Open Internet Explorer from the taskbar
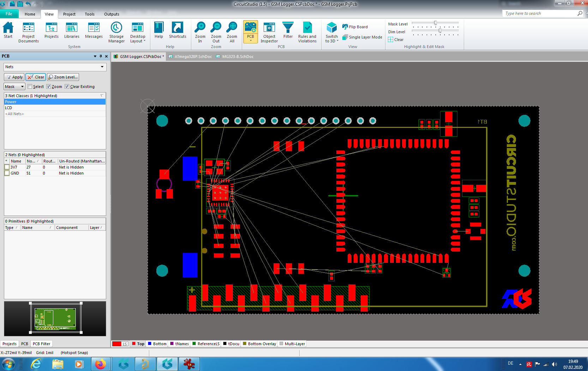 pyautogui.click(x=36, y=364)
